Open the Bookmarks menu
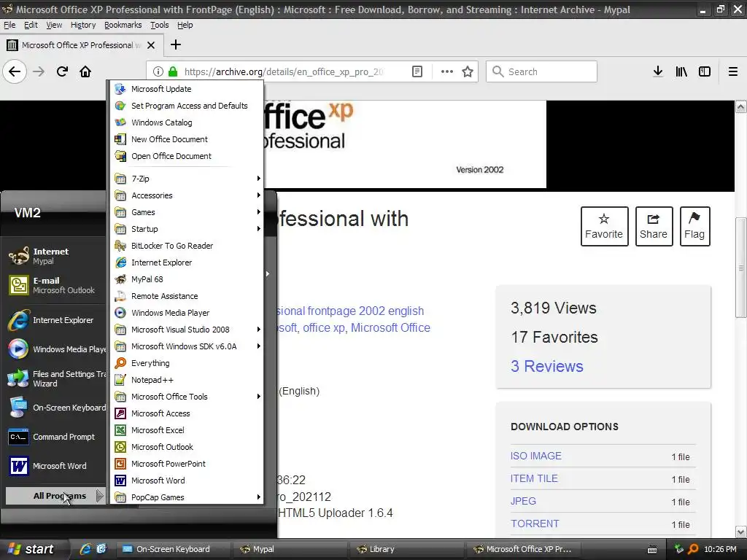Image resolution: width=747 pixels, height=560 pixels. click(123, 26)
